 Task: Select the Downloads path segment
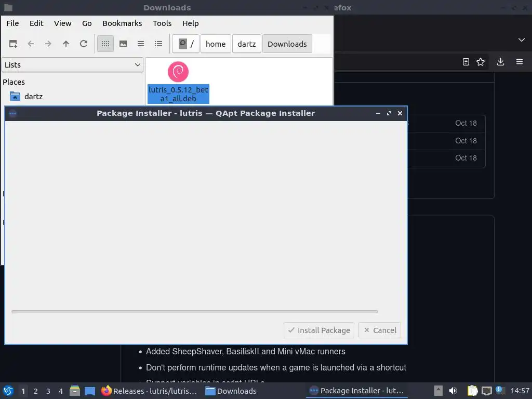click(287, 44)
